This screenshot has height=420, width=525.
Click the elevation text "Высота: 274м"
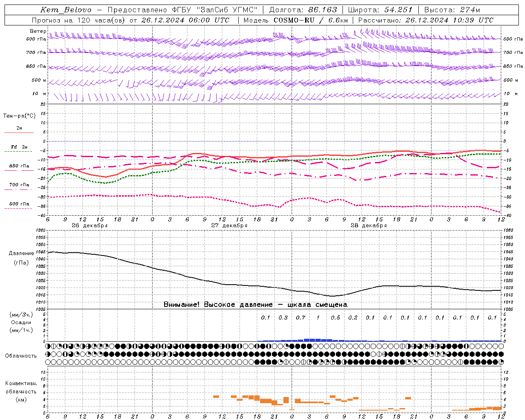(x=452, y=10)
